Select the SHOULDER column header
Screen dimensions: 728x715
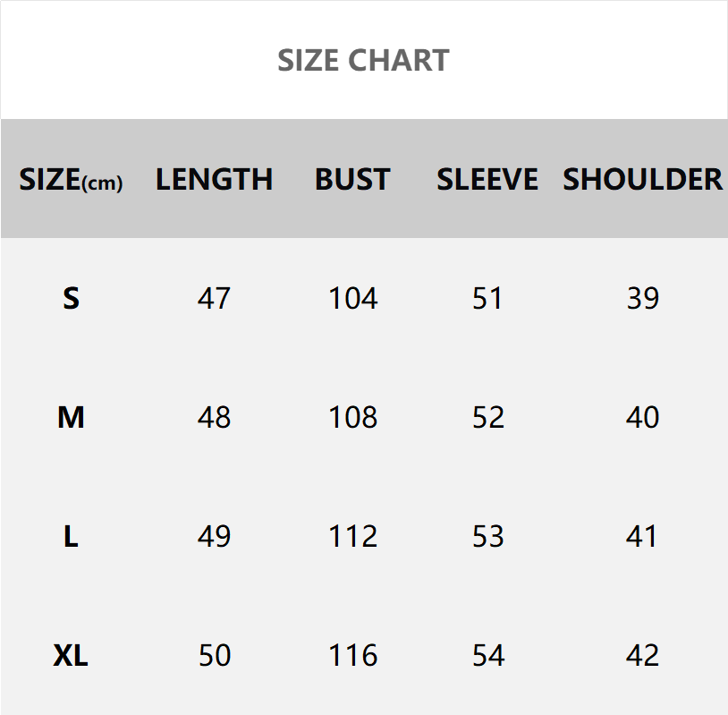click(642, 179)
